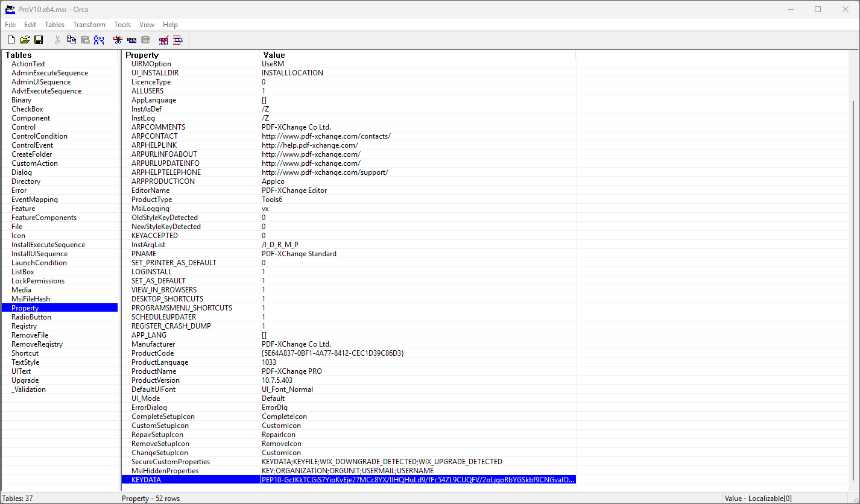Click the Copy toolbar icon

pos(71,40)
